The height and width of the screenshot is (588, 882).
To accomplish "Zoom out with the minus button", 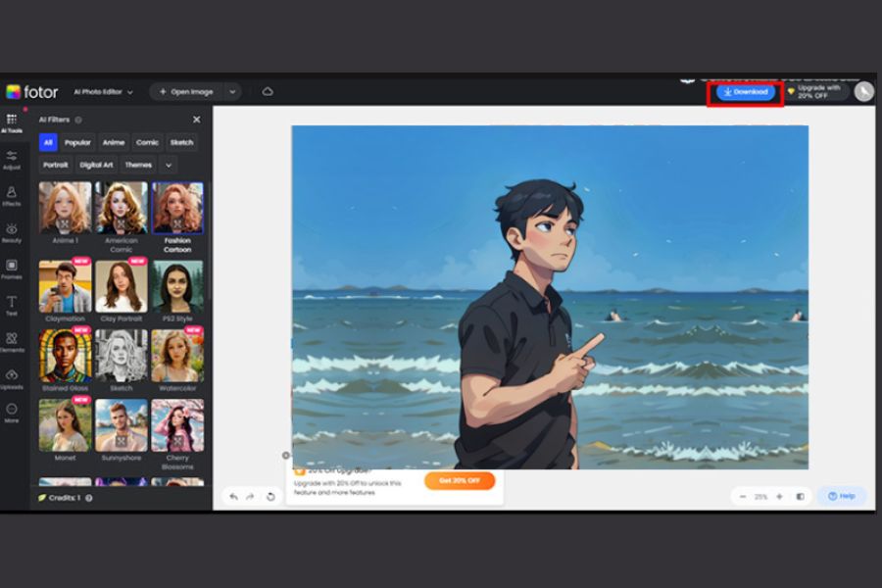I will coord(744,497).
